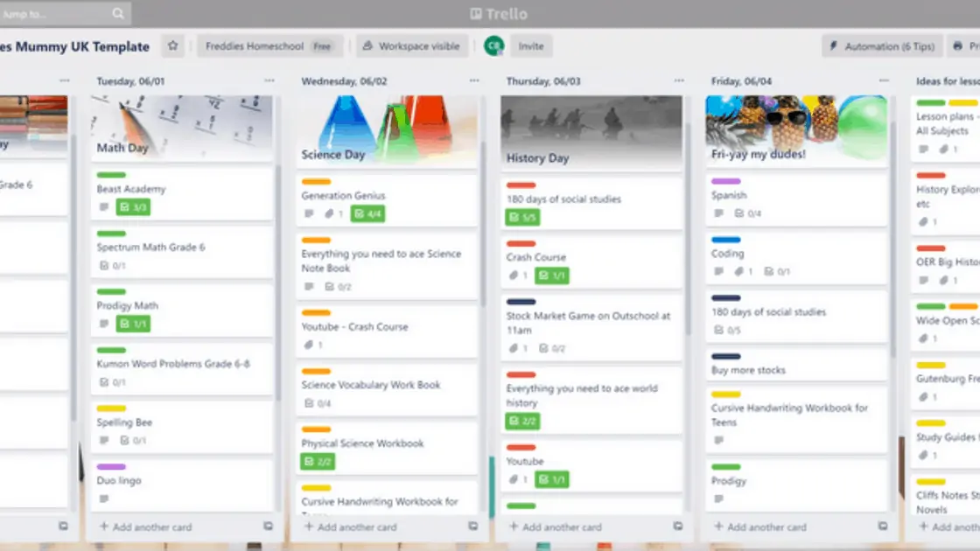980x551 pixels.
Task: Create from template icon in Friday list
Action: (x=883, y=526)
